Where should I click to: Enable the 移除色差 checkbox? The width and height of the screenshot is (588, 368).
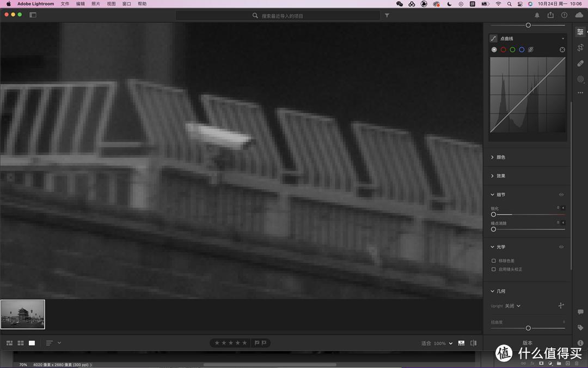[494, 260]
